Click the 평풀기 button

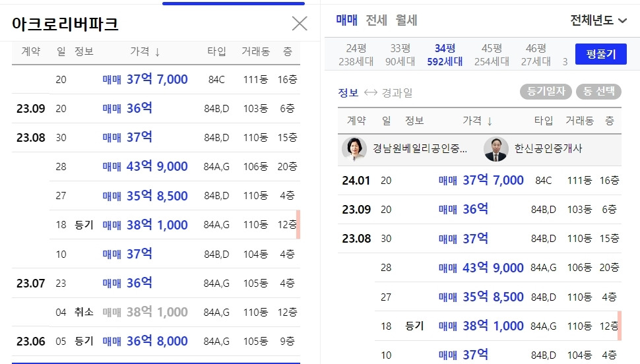point(601,54)
